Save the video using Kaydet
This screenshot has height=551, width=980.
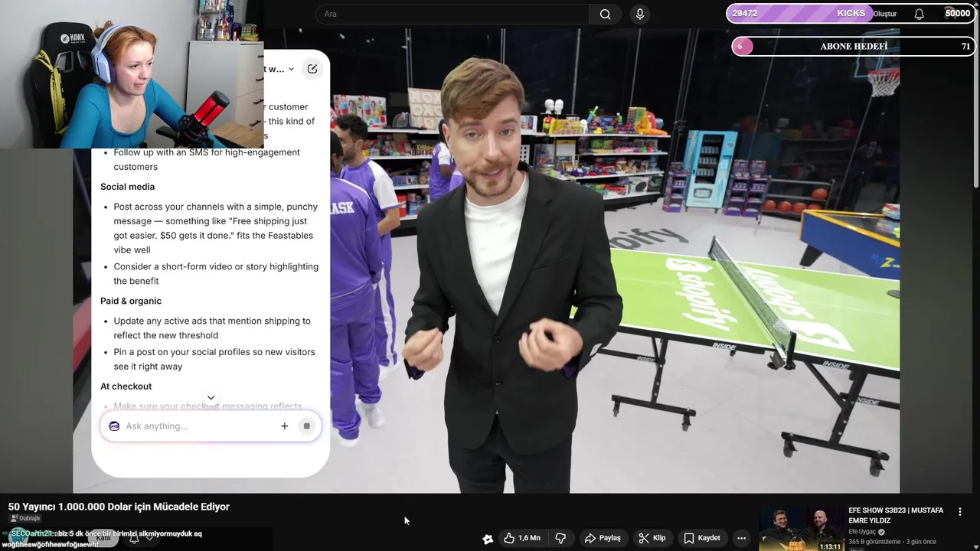[701, 538]
